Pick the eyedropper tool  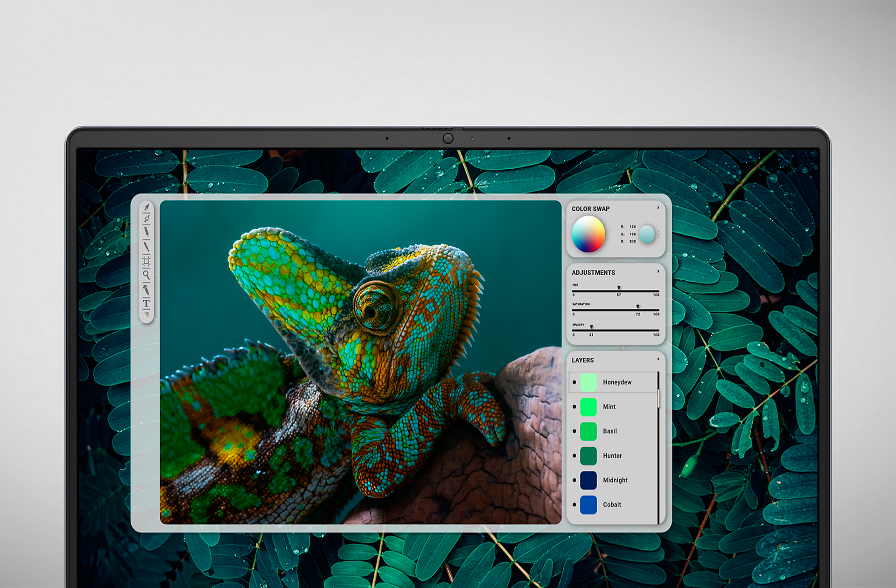146,290
